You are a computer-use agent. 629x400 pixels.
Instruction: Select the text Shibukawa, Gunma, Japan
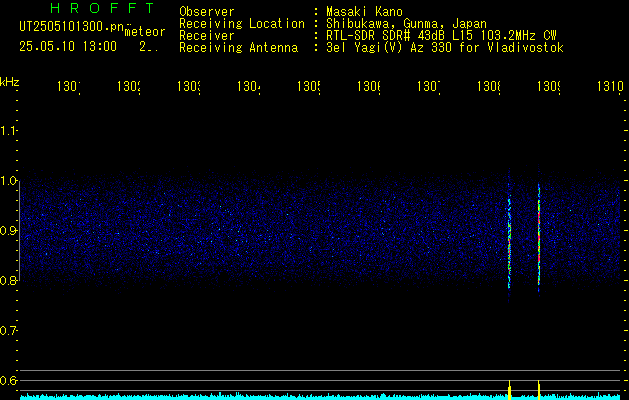[406, 24]
